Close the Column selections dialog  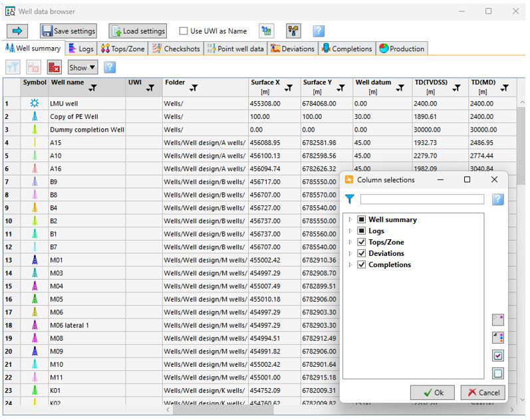coord(494,179)
